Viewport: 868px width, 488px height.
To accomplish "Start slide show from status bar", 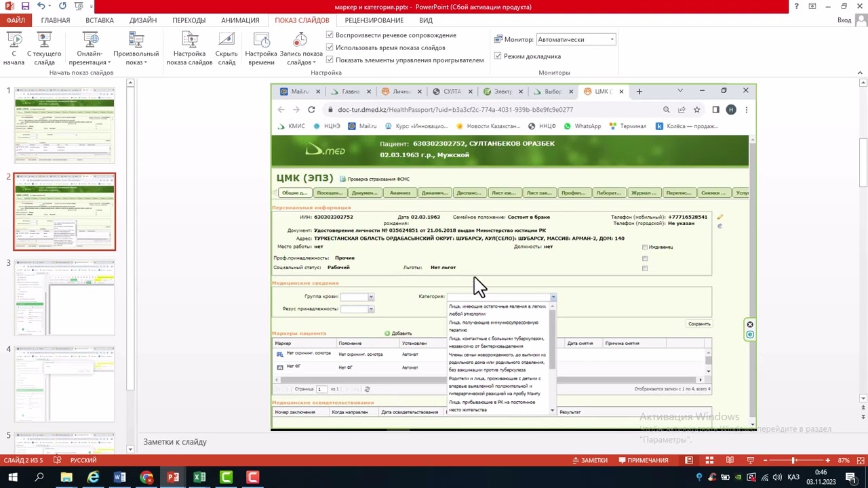I will pos(750,460).
